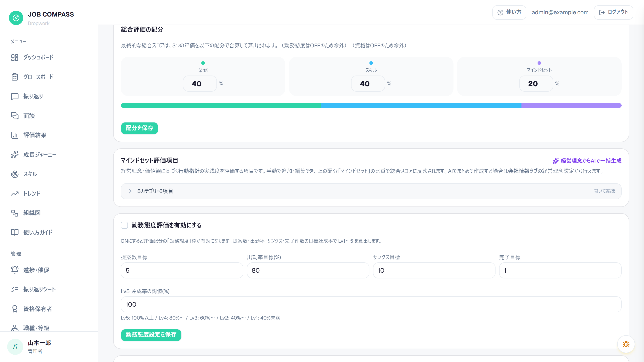644x362 pixels.
Task: Click the AI sparkle icon beside 経営理念からAIで一括生成
Action: click(x=555, y=161)
